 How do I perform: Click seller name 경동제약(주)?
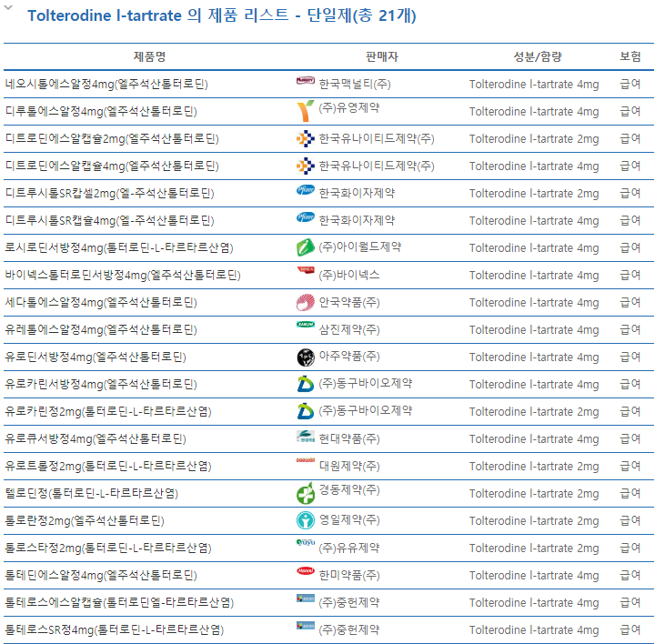[x=349, y=490]
